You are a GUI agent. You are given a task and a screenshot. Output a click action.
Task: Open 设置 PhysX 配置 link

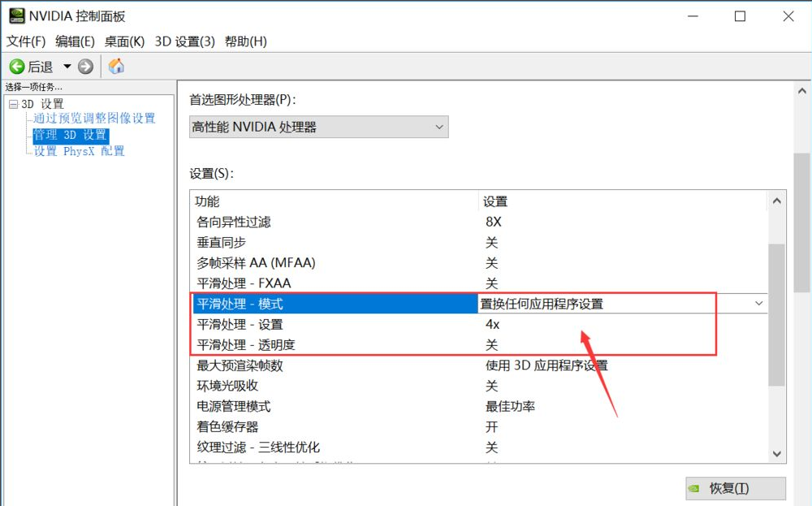coord(80,151)
